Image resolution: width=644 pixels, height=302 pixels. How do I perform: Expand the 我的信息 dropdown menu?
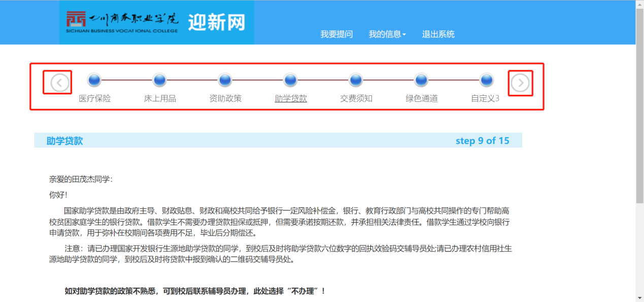[387, 34]
